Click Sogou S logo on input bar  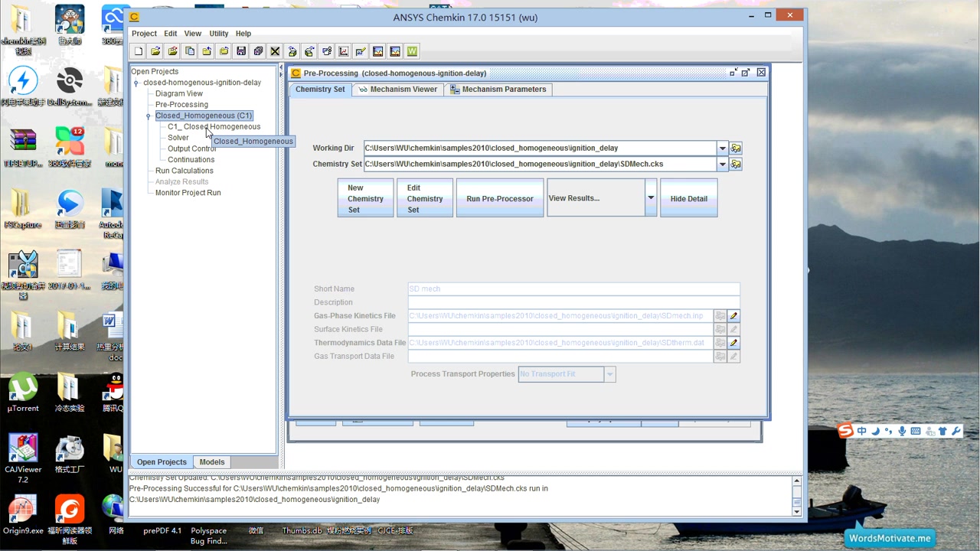click(x=845, y=431)
